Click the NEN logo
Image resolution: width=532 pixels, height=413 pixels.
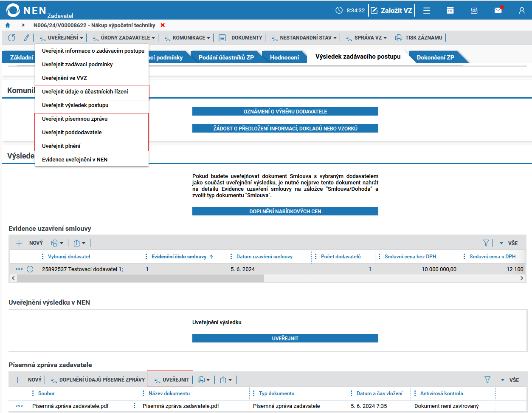click(x=26, y=10)
